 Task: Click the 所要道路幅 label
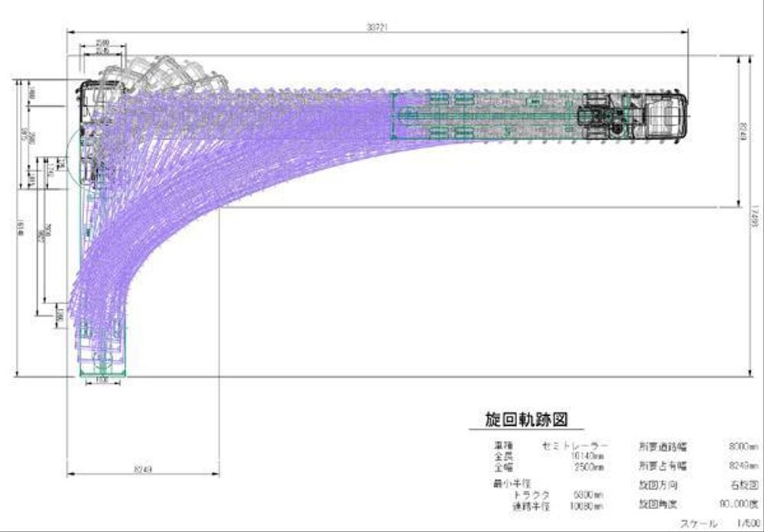[x=662, y=446]
